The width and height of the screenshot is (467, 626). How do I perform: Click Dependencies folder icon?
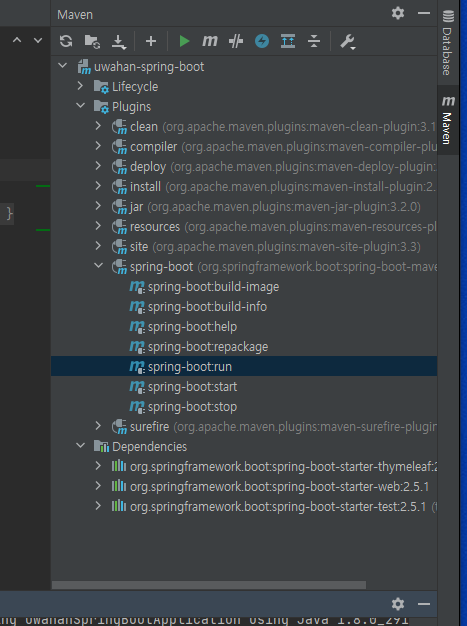[101, 446]
